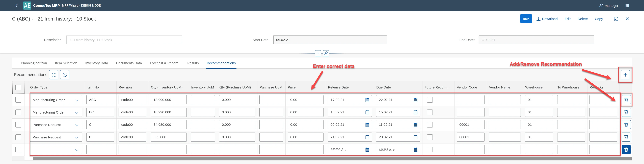The width and height of the screenshot is (644, 164).
Task: Open calendar for 11.02.21 due date
Action: [415, 125]
